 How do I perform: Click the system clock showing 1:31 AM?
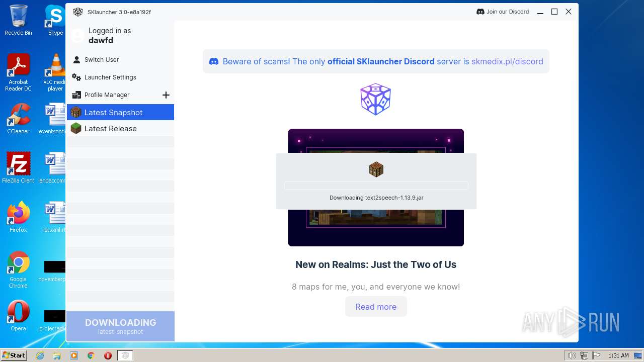[618, 355]
